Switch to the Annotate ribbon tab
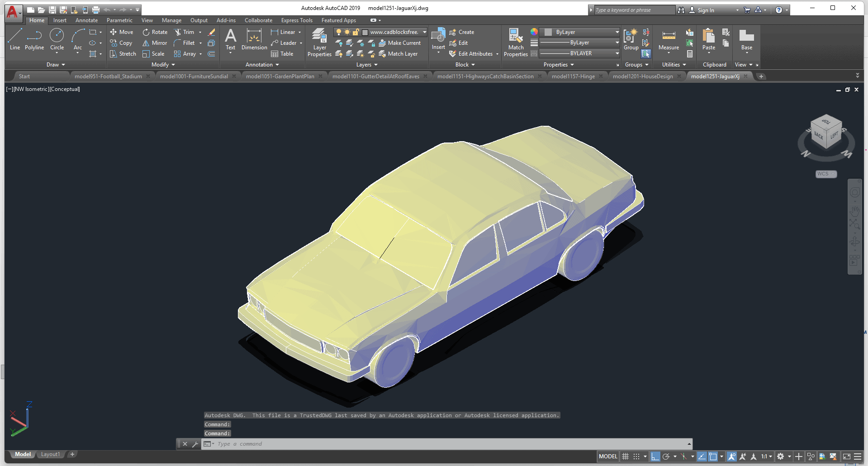 pyautogui.click(x=86, y=20)
